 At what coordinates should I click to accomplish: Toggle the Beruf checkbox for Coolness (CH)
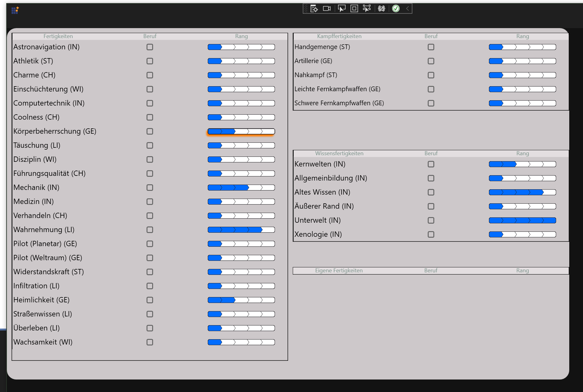(x=150, y=117)
